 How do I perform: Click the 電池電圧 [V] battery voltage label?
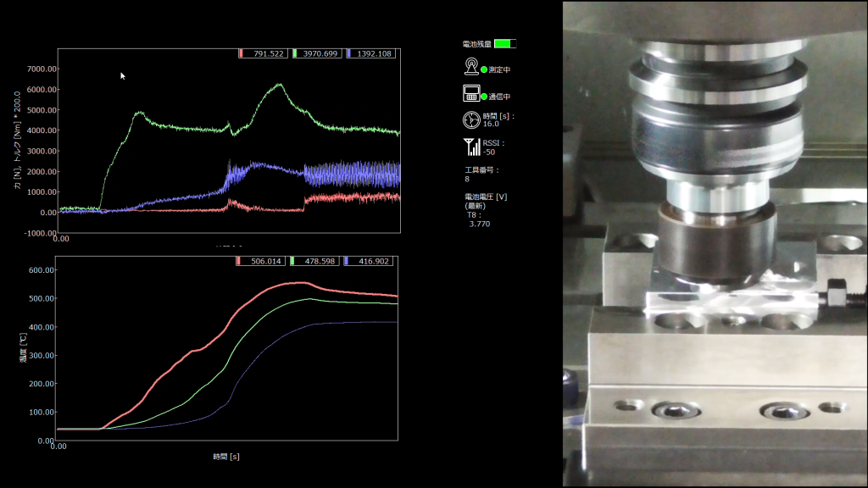pos(478,197)
